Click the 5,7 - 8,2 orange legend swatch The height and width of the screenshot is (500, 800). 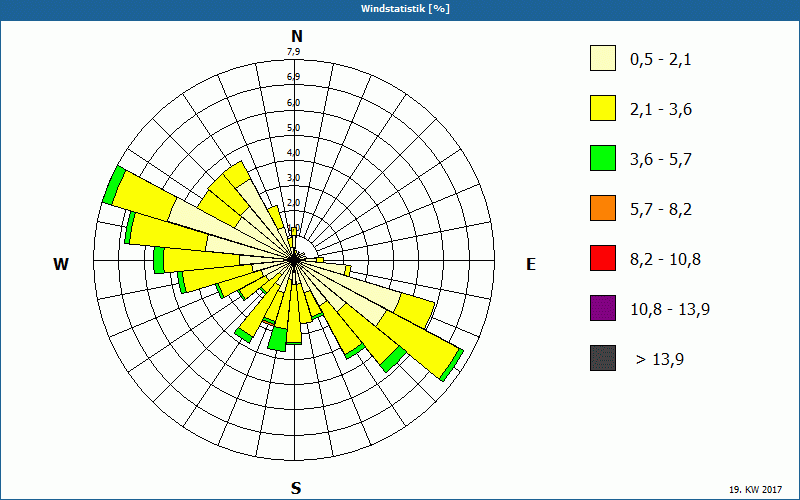pyautogui.click(x=603, y=208)
